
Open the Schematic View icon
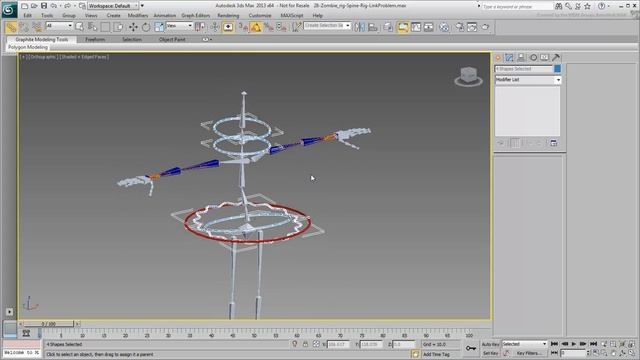coord(429,27)
